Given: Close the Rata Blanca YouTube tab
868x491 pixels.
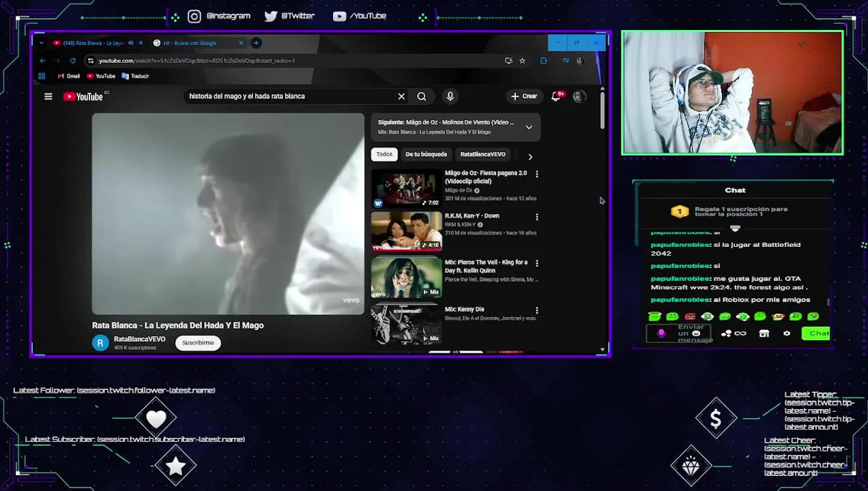Looking at the screenshot, I should point(141,43).
